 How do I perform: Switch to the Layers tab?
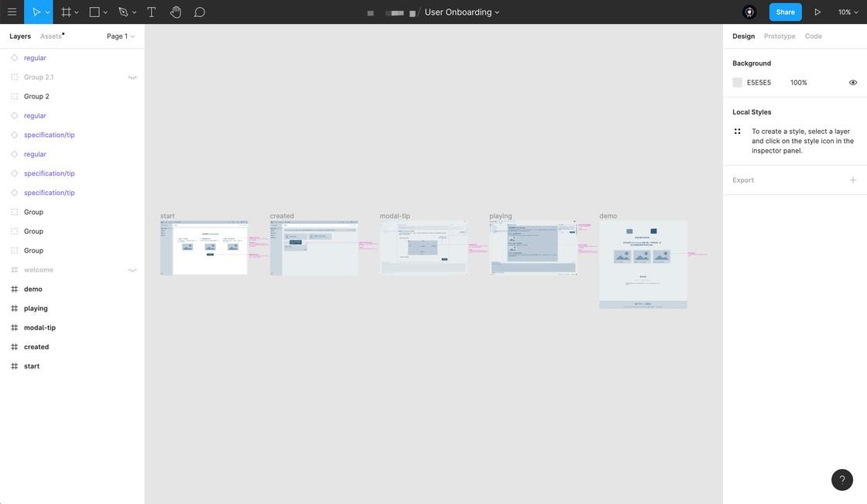pos(20,36)
